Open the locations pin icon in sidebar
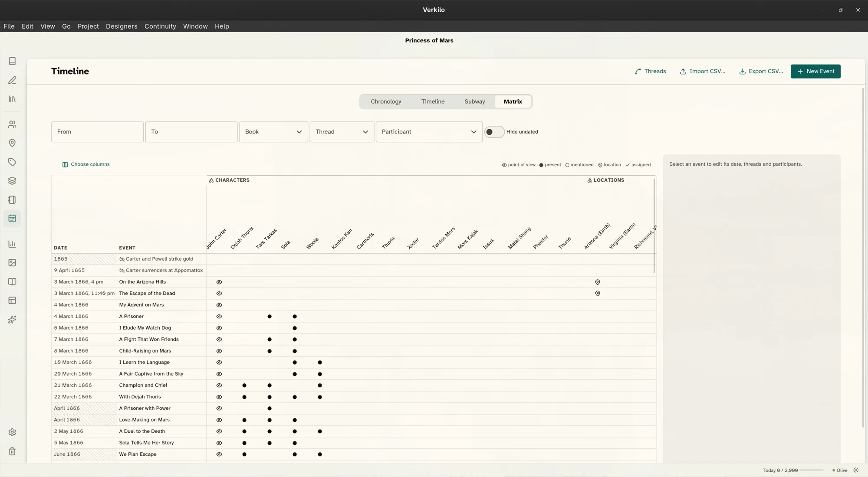 pos(12,143)
